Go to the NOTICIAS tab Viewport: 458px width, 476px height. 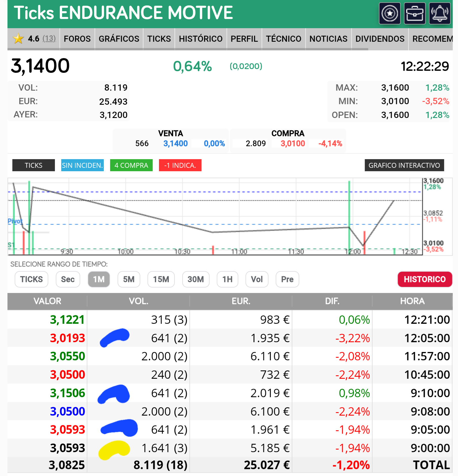click(x=328, y=39)
